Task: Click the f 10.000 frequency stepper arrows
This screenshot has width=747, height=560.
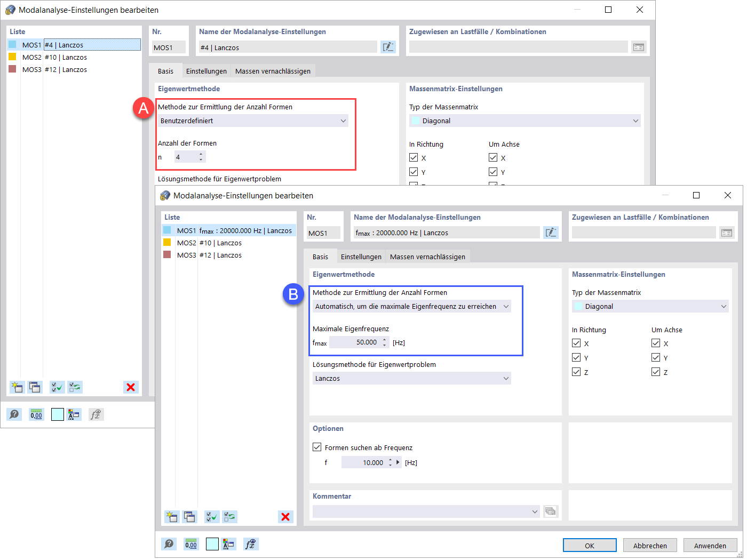Action: pyautogui.click(x=390, y=462)
